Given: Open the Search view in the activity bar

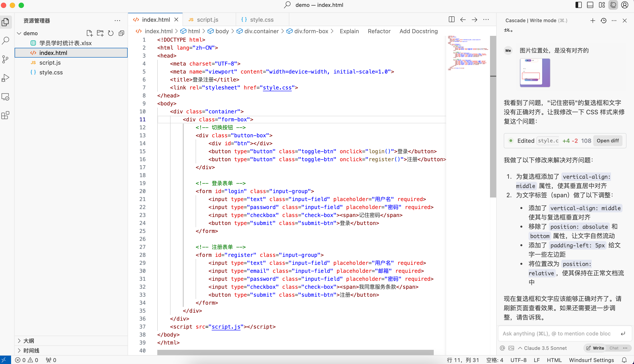Looking at the screenshot, I should (x=6, y=41).
